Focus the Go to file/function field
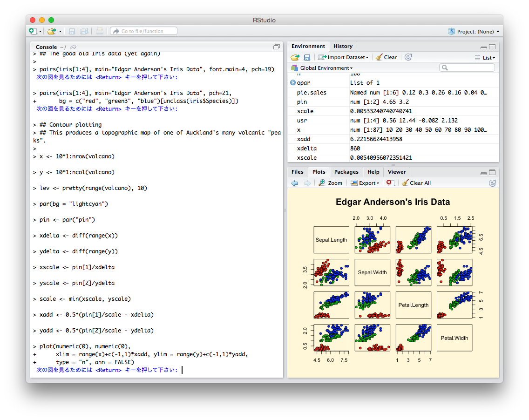The width and height of the screenshot is (529, 420). click(x=144, y=31)
